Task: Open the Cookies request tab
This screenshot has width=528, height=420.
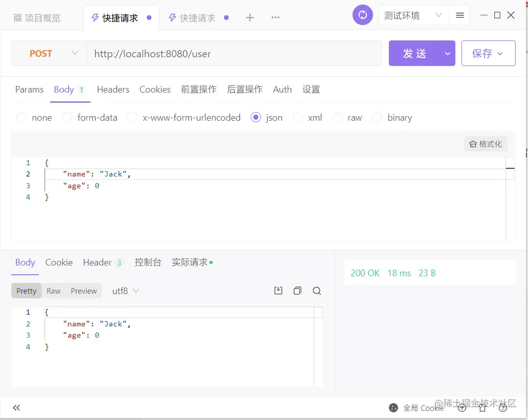Action: (155, 90)
